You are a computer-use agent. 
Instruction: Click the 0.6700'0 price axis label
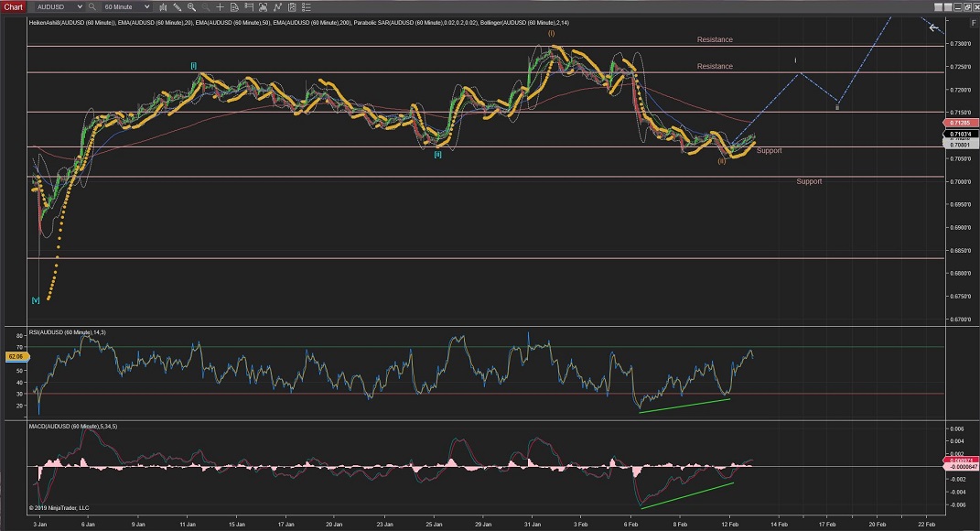(961, 320)
